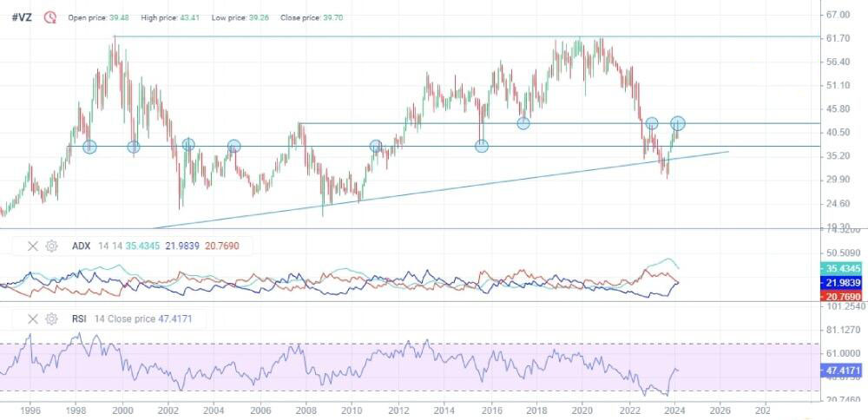Open ADX indicator settings gear

tap(51, 246)
